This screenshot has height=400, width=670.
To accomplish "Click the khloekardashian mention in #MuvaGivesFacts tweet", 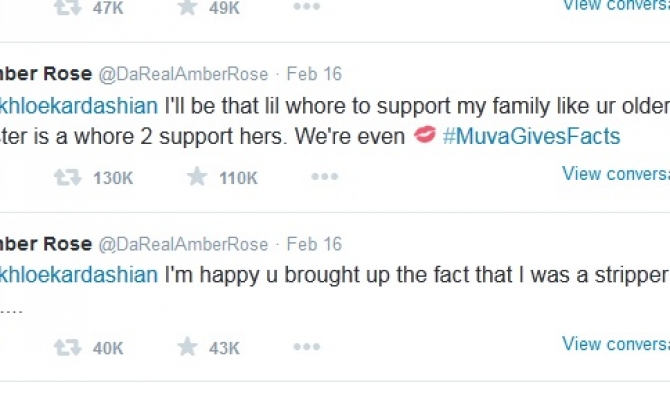I will (79, 106).
